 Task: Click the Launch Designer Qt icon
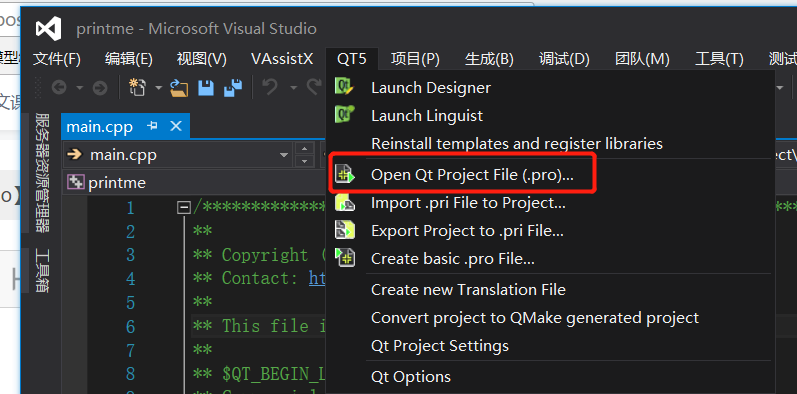pos(344,86)
